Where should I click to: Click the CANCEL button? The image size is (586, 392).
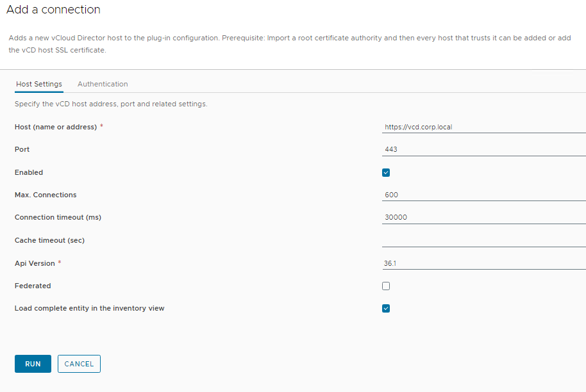[x=79, y=364]
